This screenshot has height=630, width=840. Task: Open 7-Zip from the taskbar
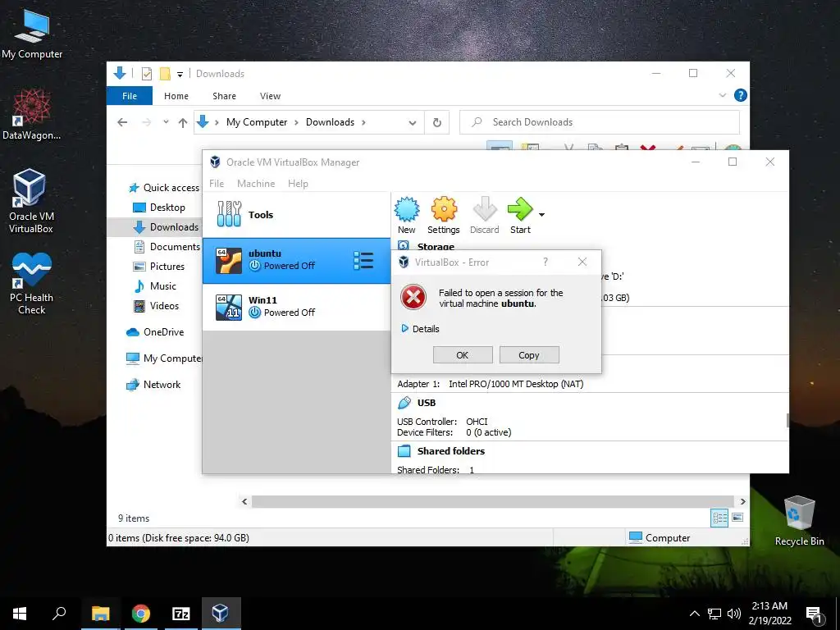[x=181, y=614]
